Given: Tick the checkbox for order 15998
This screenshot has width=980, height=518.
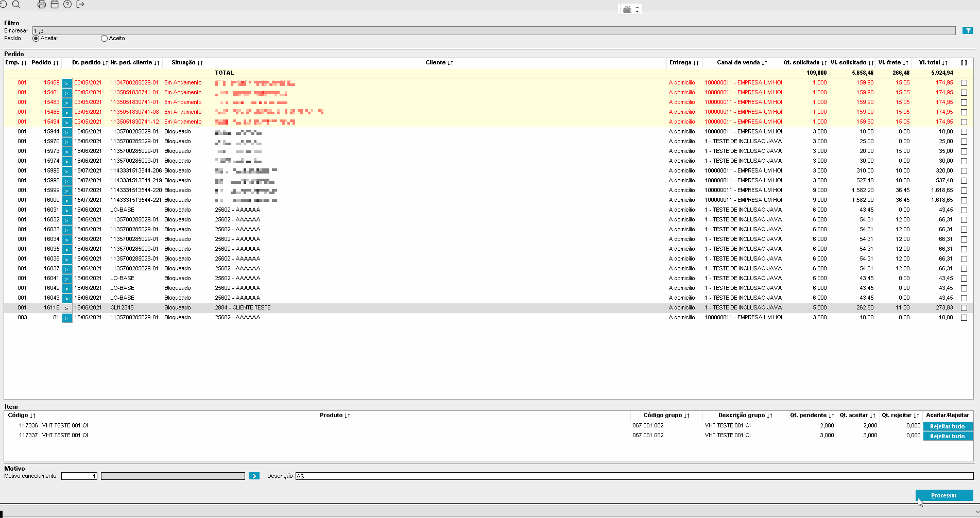Looking at the screenshot, I should click(x=964, y=181).
